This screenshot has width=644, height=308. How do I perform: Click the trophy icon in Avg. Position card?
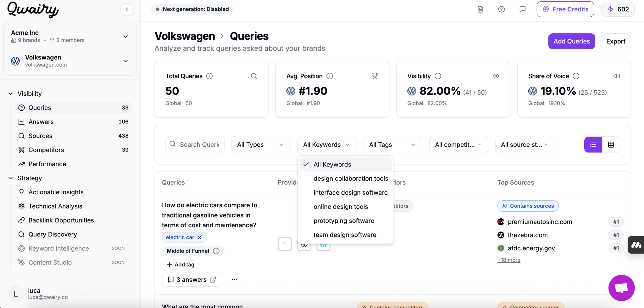click(x=375, y=76)
